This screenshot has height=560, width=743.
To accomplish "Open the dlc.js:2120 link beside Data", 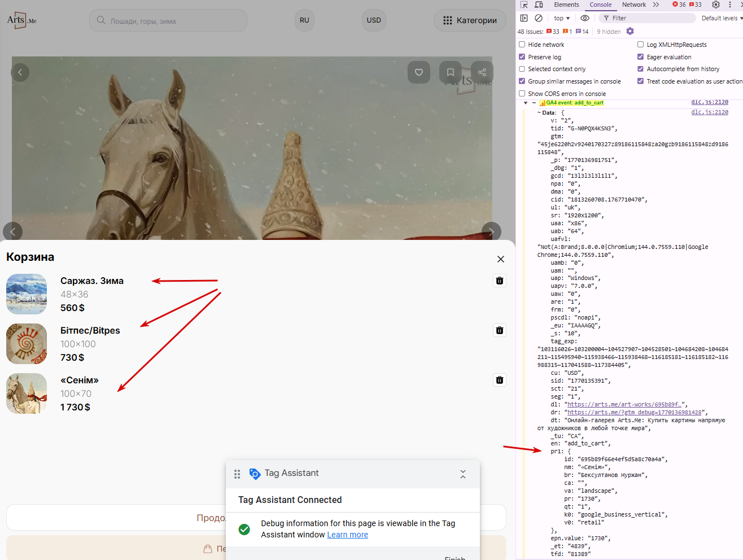I will (x=710, y=112).
